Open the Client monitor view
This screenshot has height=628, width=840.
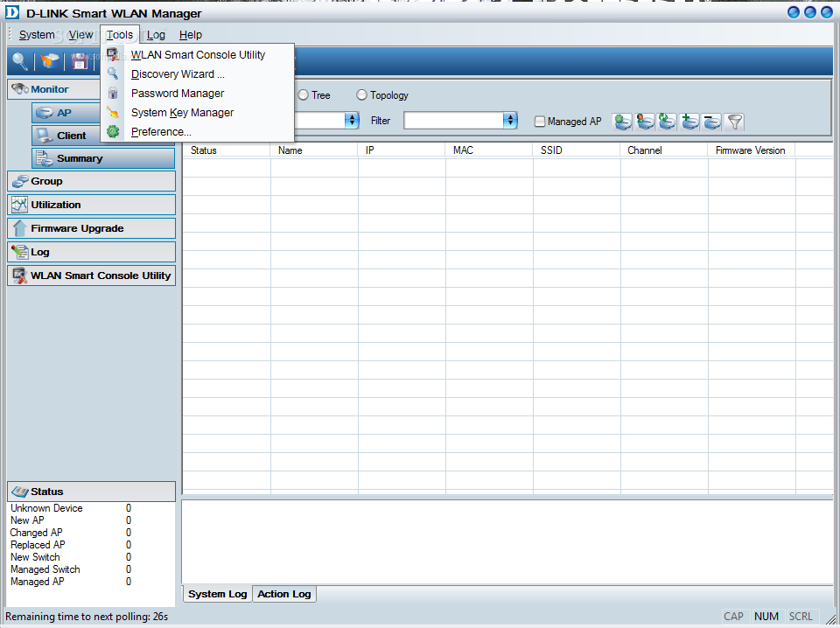point(103,136)
